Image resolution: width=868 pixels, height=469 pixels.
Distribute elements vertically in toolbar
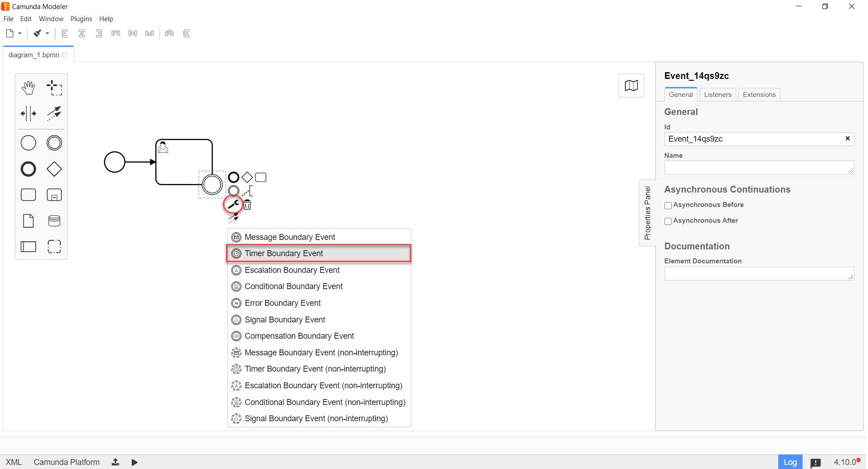186,33
